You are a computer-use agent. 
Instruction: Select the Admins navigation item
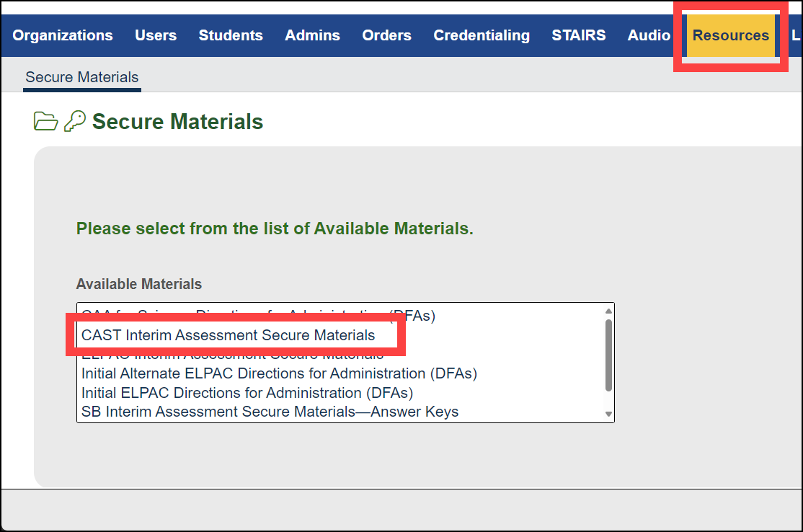(312, 35)
